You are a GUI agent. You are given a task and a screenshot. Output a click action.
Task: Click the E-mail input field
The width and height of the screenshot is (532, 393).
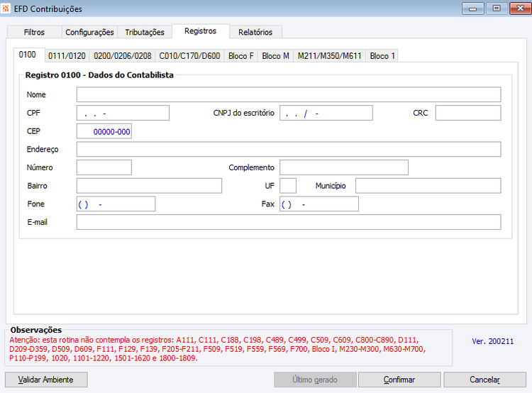click(x=289, y=222)
